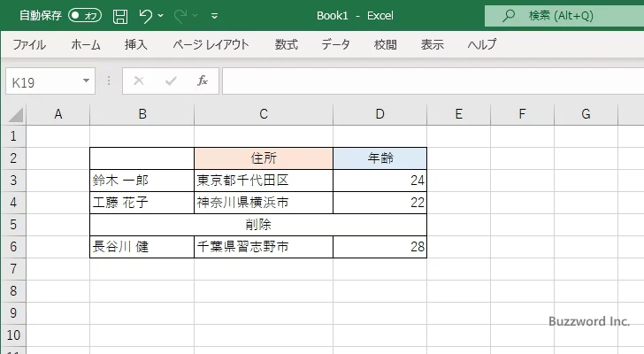Switch to the 表示 ribbon tab
This screenshot has width=644, height=354.
432,44
